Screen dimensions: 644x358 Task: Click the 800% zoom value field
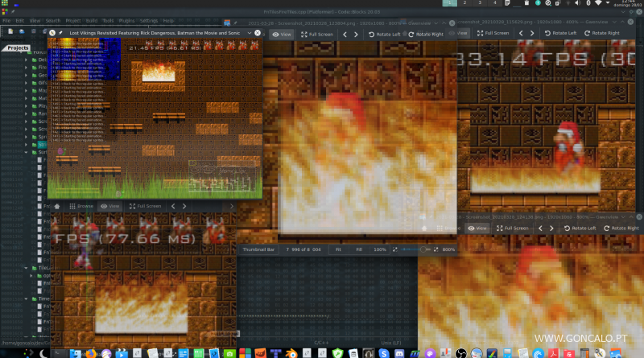point(448,249)
